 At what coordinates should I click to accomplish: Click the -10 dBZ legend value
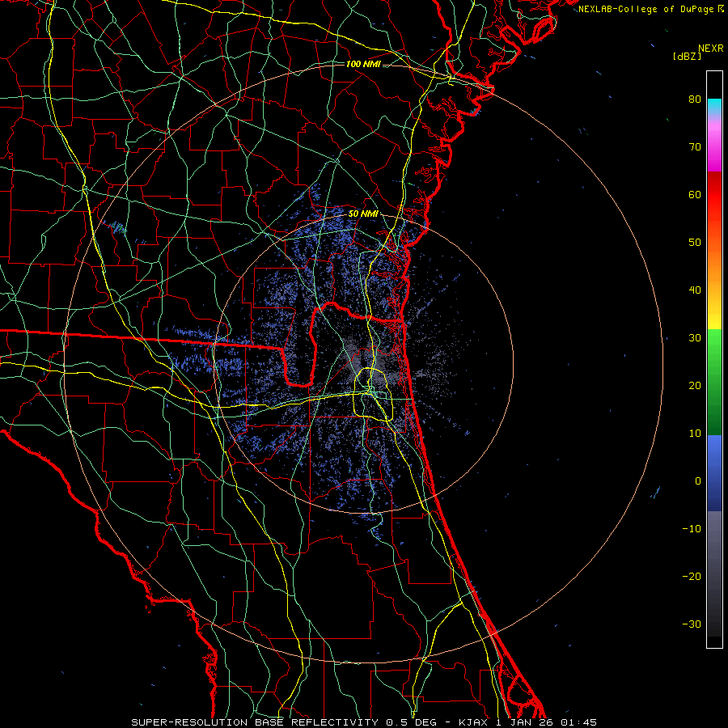[692, 529]
